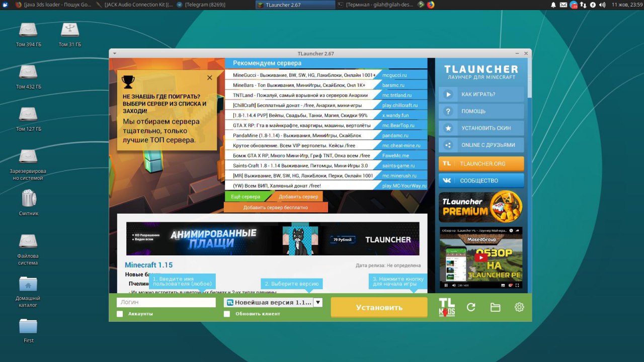Click the star icon beside УСТАНОВИТЬ СКИН
The image size is (644, 362).
click(x=447, y=128)
